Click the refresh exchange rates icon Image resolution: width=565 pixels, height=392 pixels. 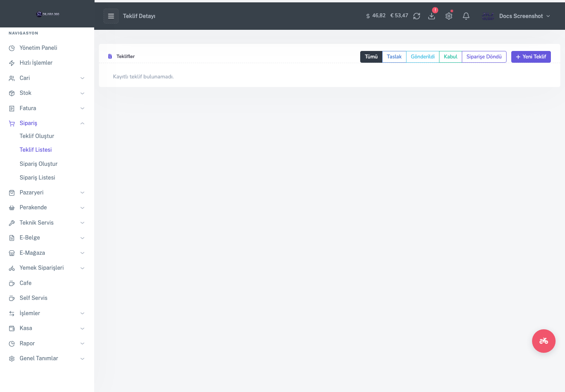tap(417, 16)
